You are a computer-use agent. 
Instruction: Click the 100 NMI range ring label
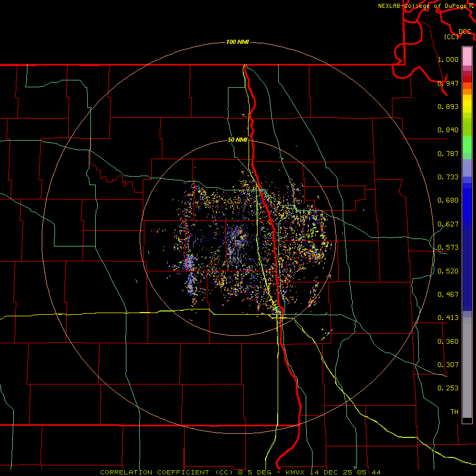click(x=237, y=42)
